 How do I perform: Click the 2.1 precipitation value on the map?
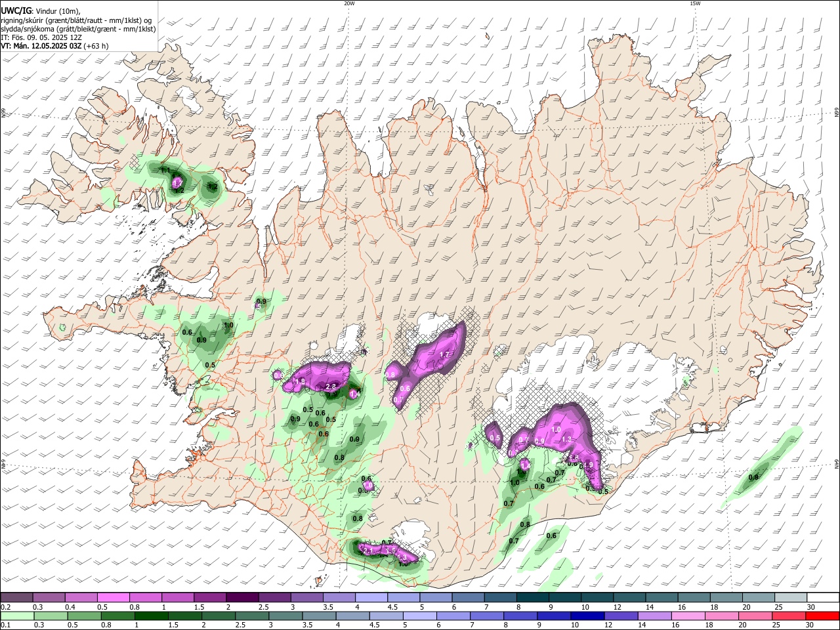(367, 551)
